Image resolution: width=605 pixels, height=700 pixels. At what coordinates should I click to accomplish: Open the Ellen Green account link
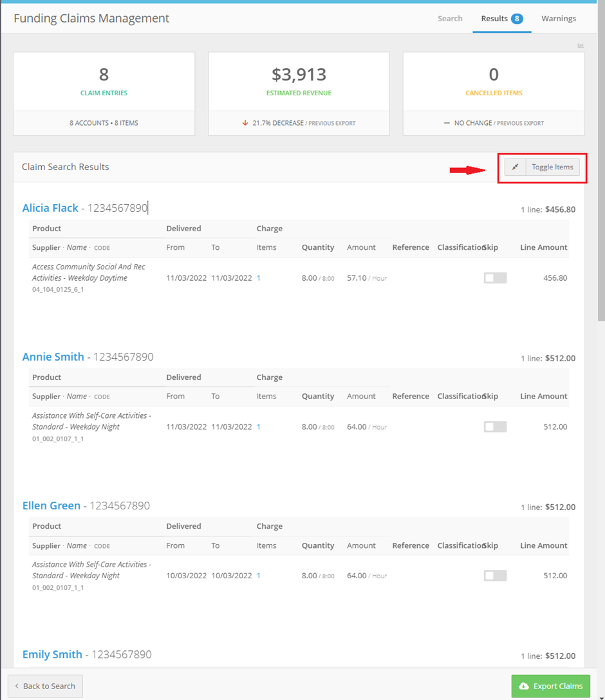point(51,506)
